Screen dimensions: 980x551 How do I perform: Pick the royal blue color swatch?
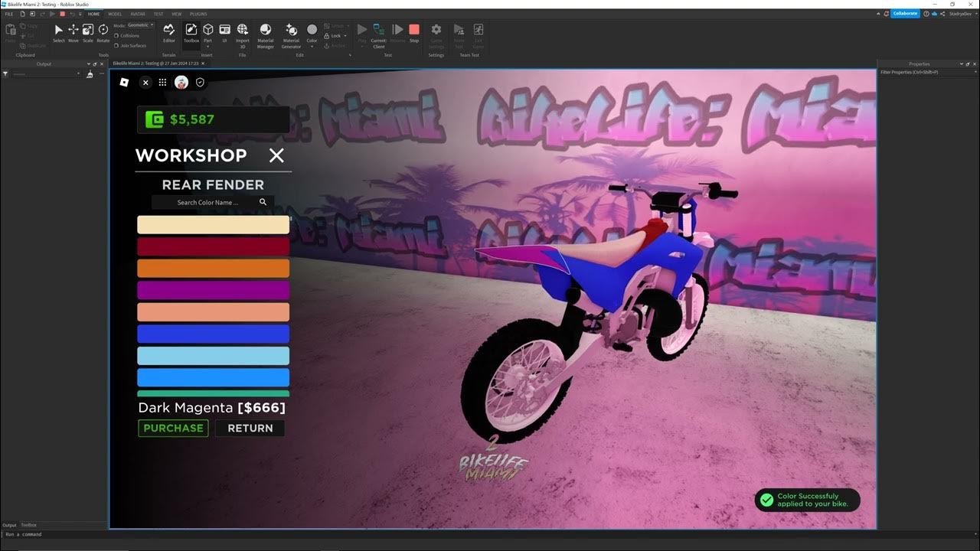[x=213, y=334]
